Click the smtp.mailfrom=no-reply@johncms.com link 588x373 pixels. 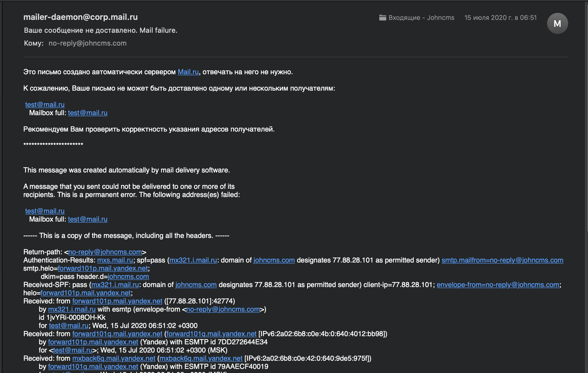point(502,260)
